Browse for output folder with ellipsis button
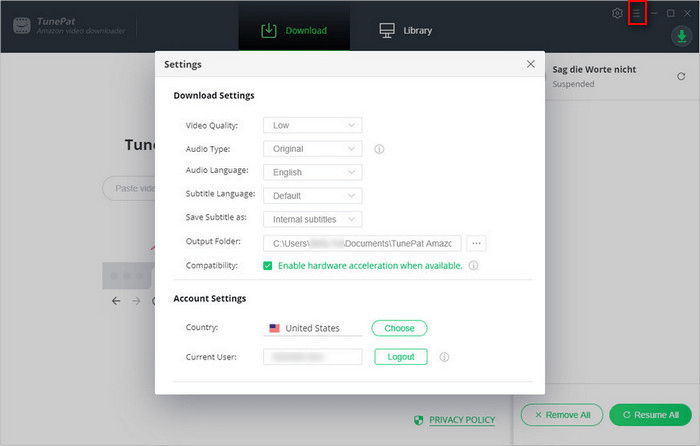Screen dimensions: 700x446 pyautogui.click(x=476, y=243)
